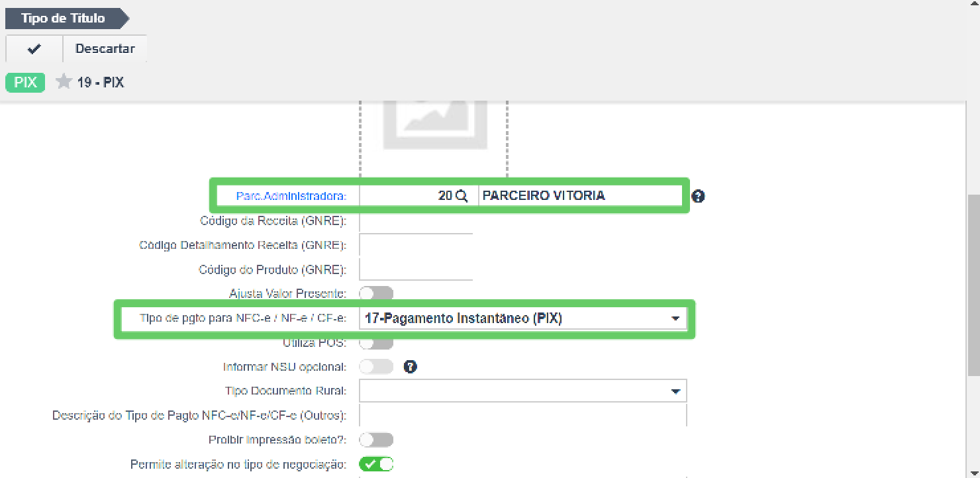Click the green PIX badge

pyautogui.click(x=25, y=83)
